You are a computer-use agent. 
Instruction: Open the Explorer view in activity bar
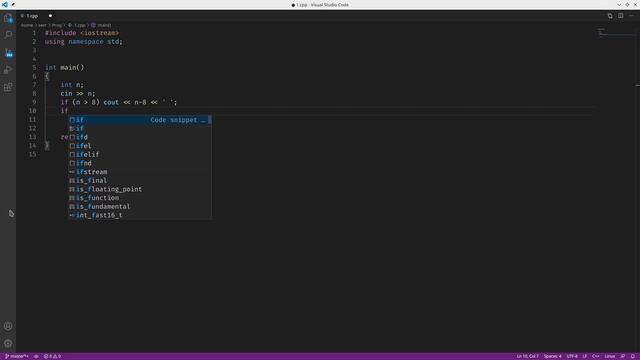pyautogui.click(x=8, y=18)
